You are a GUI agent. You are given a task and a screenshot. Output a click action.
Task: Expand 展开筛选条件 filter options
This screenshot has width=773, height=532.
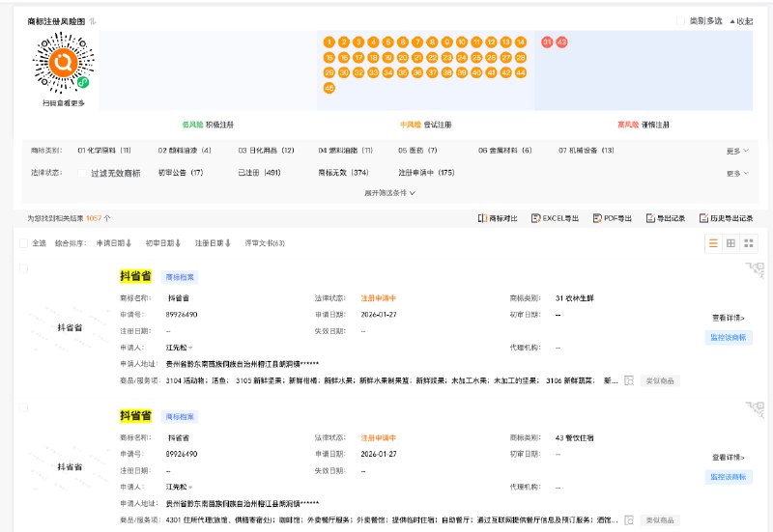390,193
